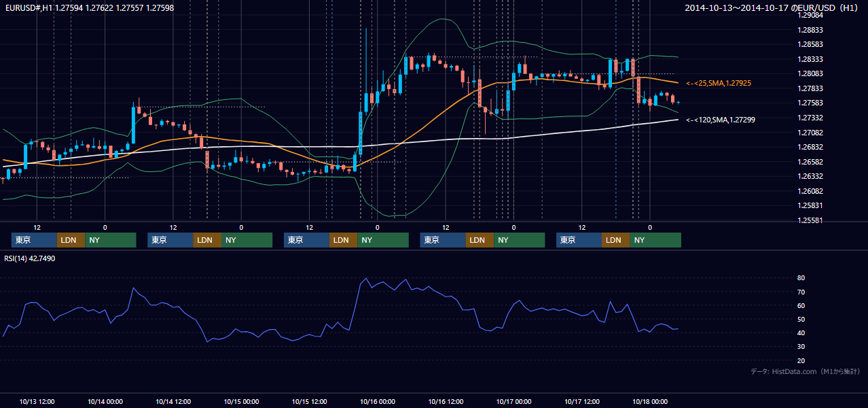The height and width of the screenshot is (408, 868).
Task: Click price axis label 1.25581
Action: pyautogui.click(x=810, y=220)
